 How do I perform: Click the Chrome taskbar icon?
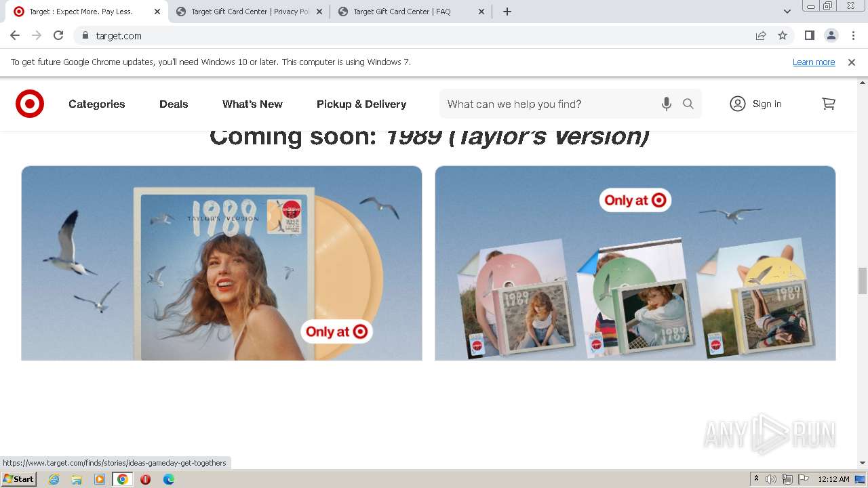point(123,479)
